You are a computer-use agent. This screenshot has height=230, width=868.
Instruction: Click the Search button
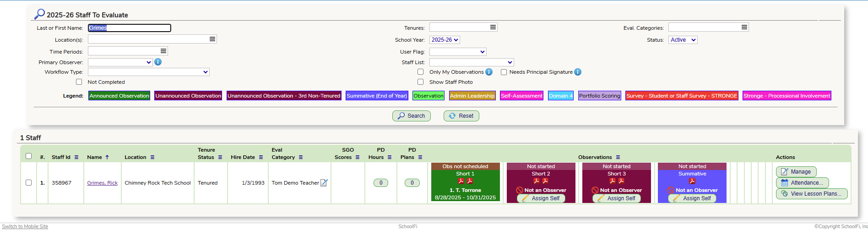(x=412, y=116)
